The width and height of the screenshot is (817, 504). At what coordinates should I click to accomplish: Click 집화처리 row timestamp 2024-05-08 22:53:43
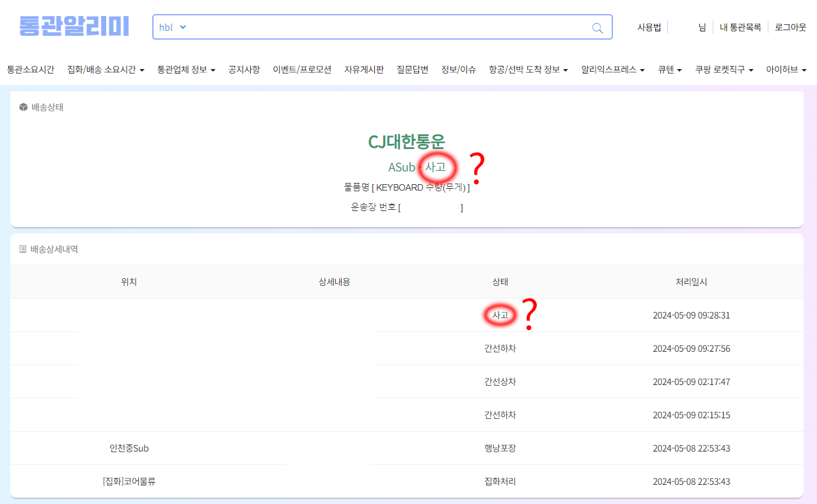point(691,482)
